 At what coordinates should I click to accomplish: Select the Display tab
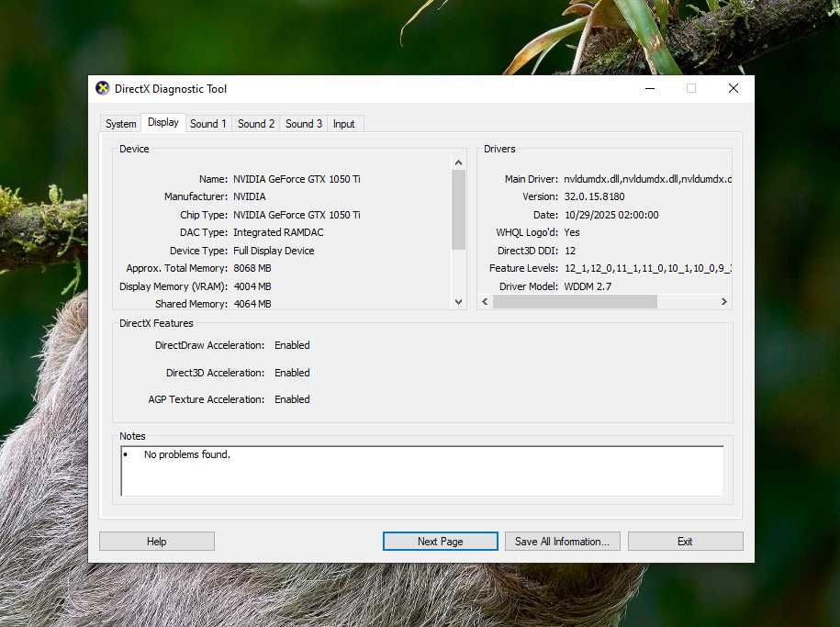[x=163, y=122]
